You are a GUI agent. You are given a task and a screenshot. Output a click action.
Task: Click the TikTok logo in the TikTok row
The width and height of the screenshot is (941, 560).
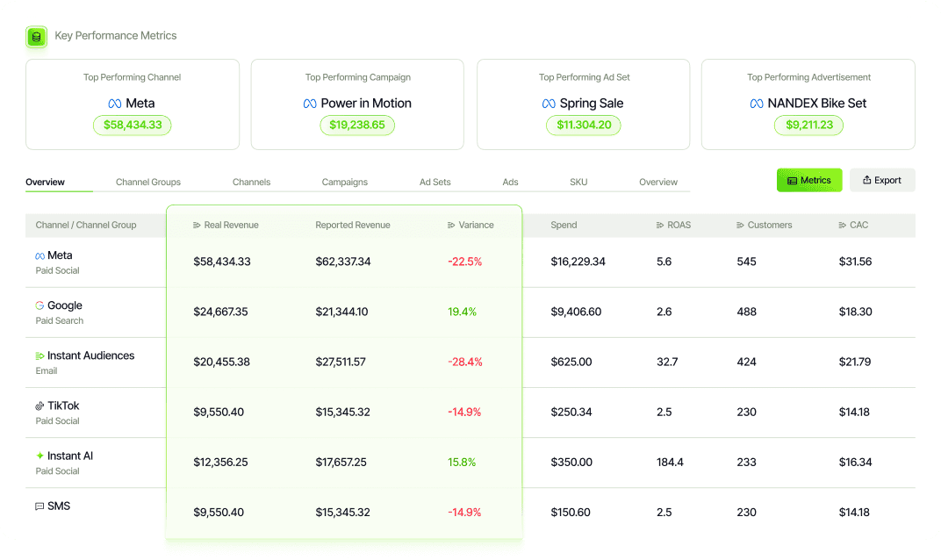point(40,406)
